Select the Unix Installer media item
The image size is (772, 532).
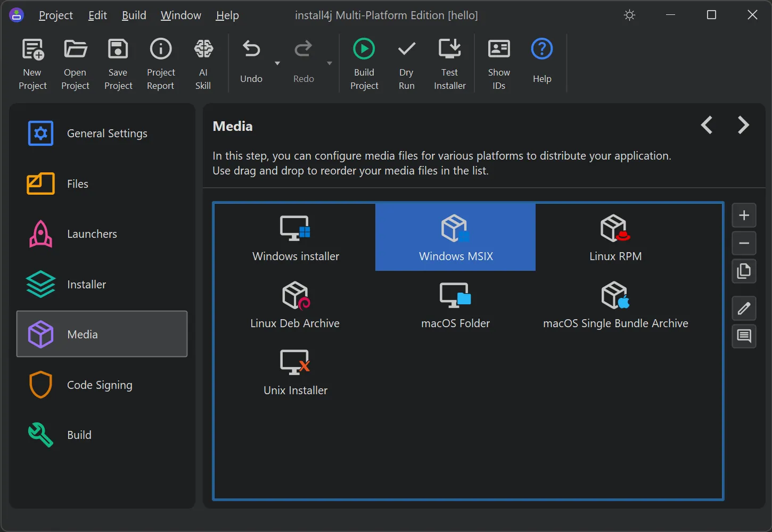[x=295, y=371]
